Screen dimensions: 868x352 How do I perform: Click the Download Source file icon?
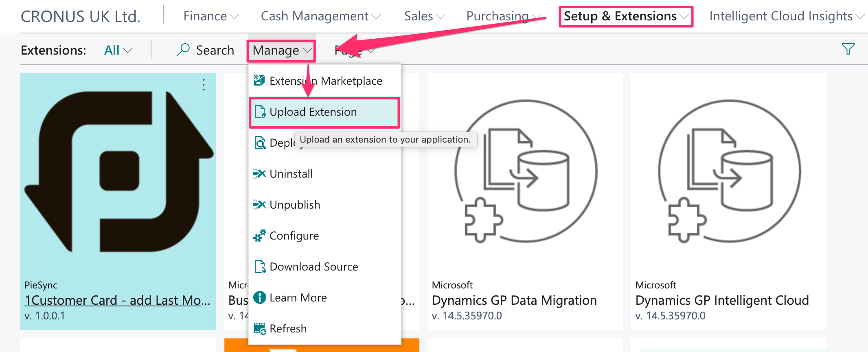[260, 266]
